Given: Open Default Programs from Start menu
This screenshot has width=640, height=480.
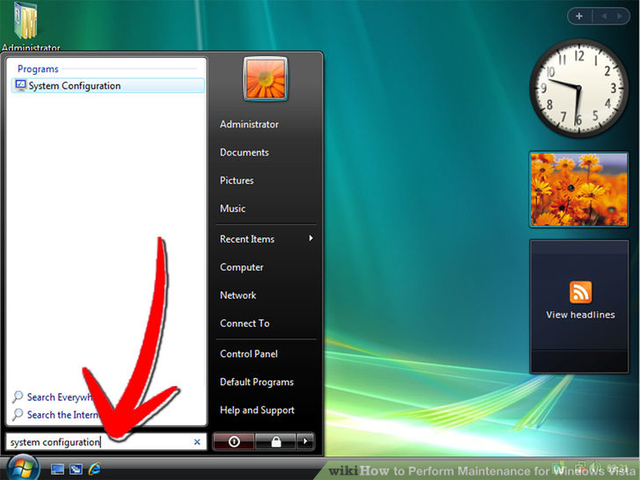Looking at the screenshot, I should pyautogui.click(x=256, y=382).
